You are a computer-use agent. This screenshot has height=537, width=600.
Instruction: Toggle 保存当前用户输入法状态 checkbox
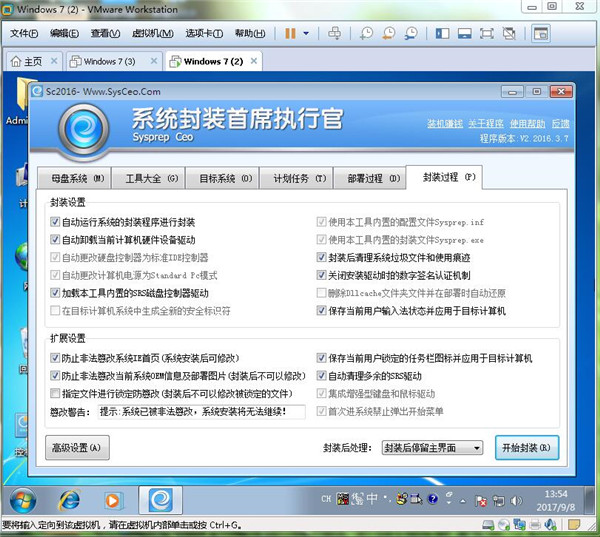[x=321, y=310]
